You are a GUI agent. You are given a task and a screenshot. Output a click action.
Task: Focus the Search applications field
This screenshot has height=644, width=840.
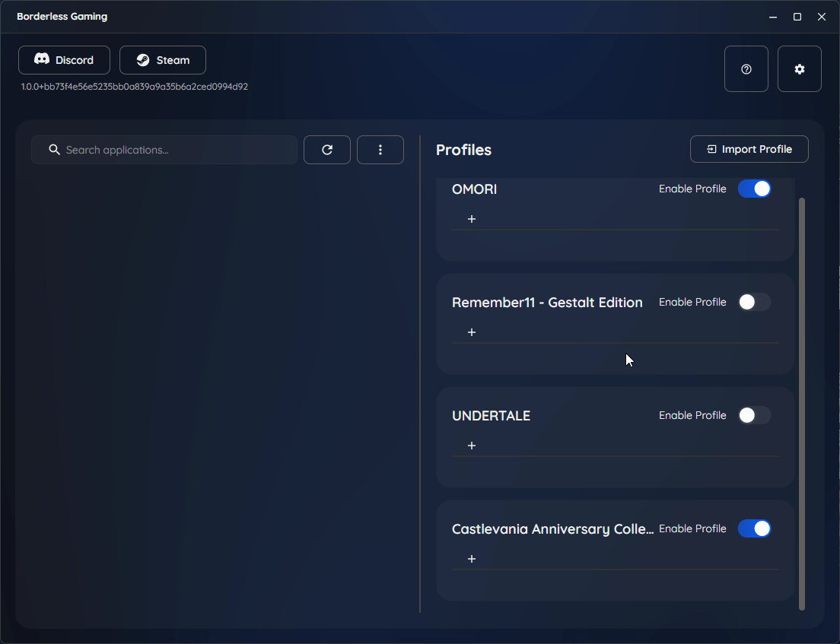[x=164, y=150]
